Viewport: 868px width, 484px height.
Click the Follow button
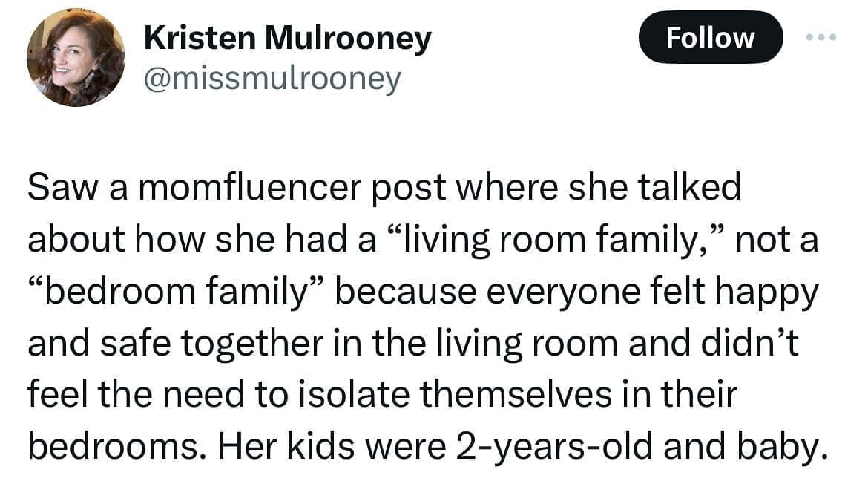coord(710,37)
